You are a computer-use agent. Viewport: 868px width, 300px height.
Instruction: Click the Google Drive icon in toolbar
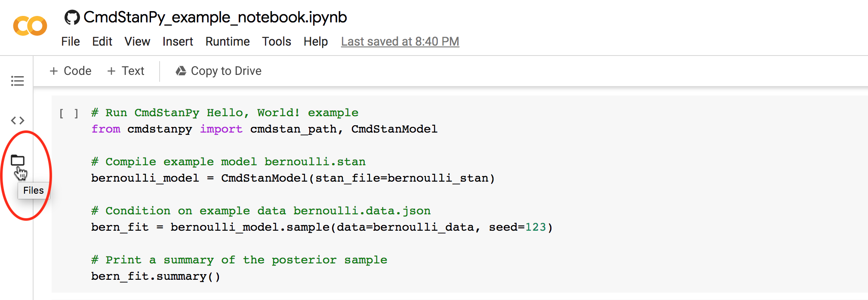pos(181,71)
